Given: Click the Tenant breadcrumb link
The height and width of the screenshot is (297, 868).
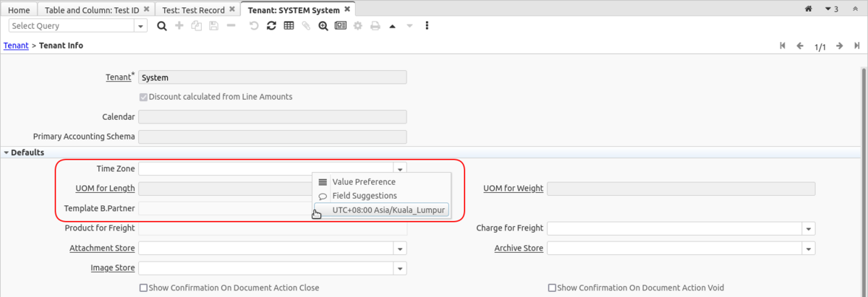Looking at the screenshot, I should click(x=16, y=46).
